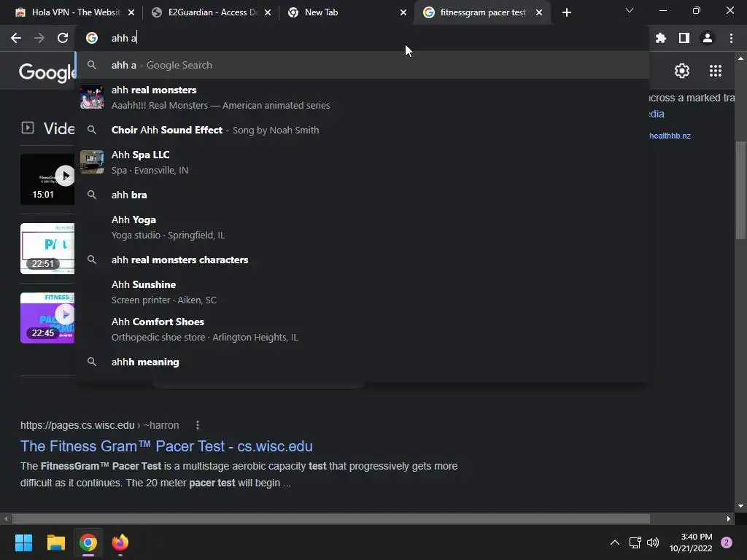Open the search tabs chevron
The height and width of the screenshot is (560, 747).
630,10
